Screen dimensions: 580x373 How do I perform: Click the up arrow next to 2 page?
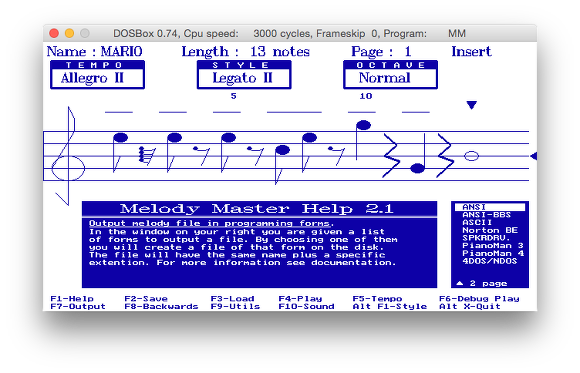click(459, 283)
